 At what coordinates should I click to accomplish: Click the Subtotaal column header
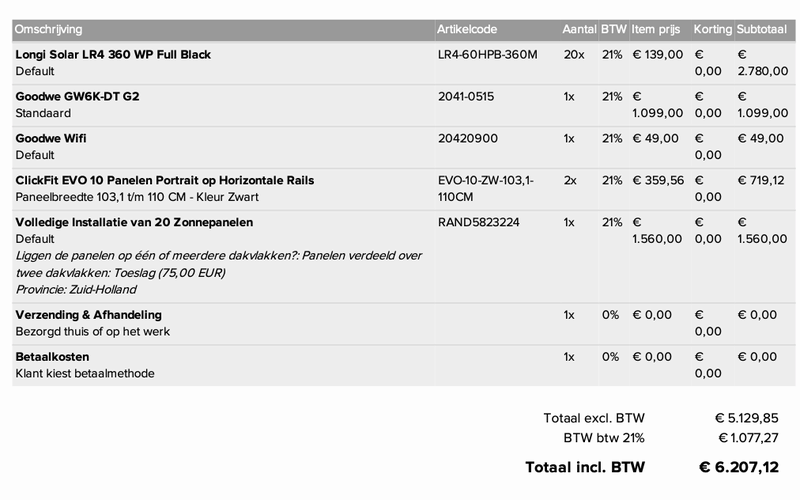point(764,28)
